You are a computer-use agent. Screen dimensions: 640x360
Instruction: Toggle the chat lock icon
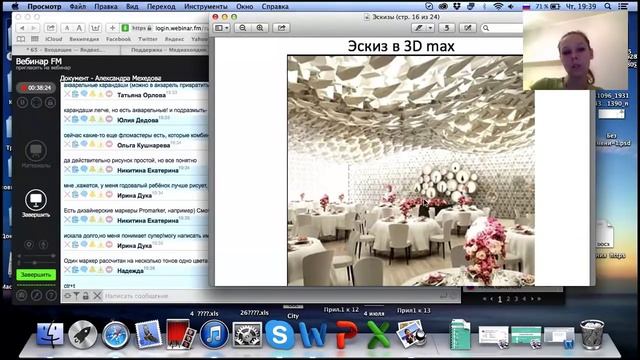point(86,296)
